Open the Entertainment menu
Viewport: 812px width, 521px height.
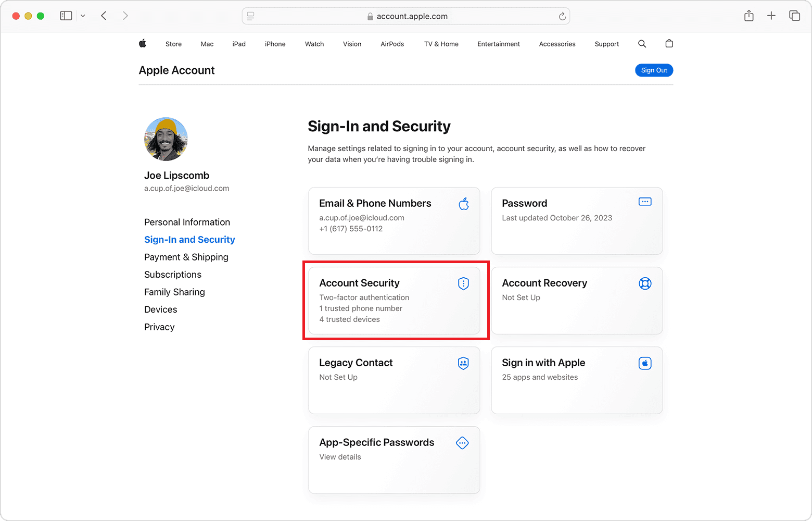pyautogui.click(x=499, y=44)
